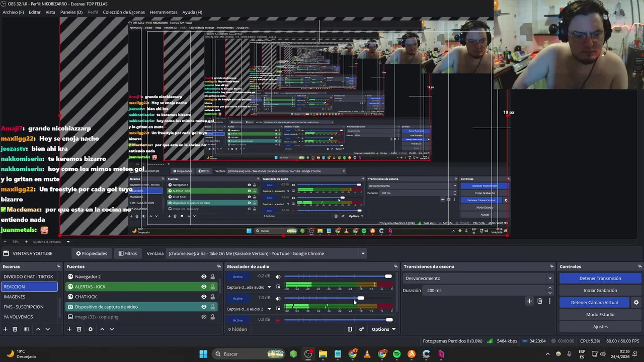Move source up arrow in Fuentes
The image size is (644, 362).
tap(102, 329)
